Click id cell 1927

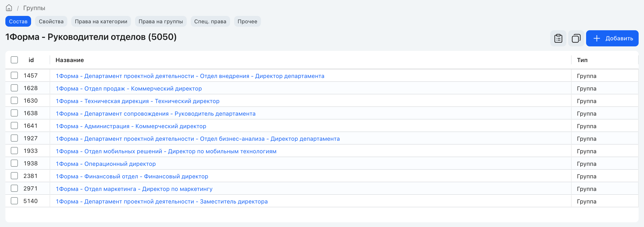tap(30, 138)
